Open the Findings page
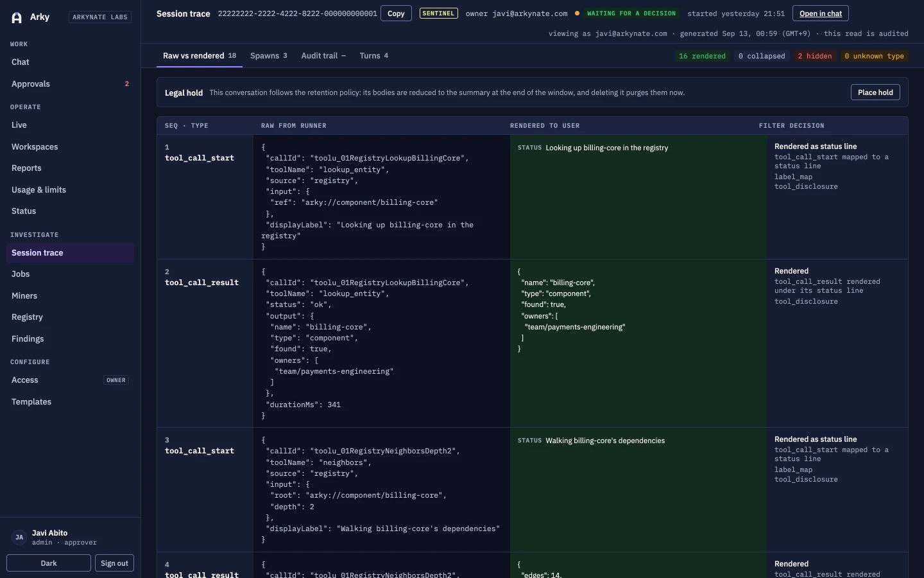 click(70, 339)
